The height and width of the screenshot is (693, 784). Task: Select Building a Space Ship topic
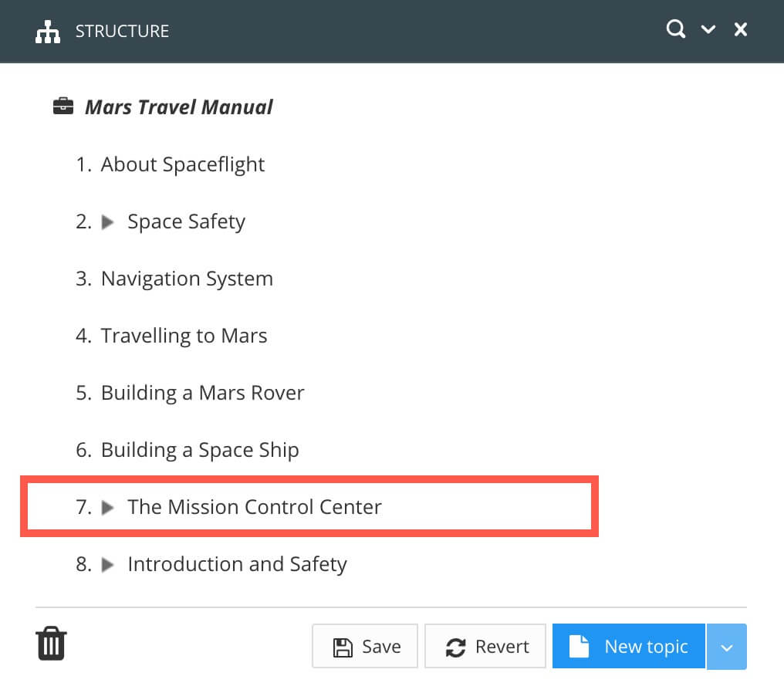[x=200, y=450]
